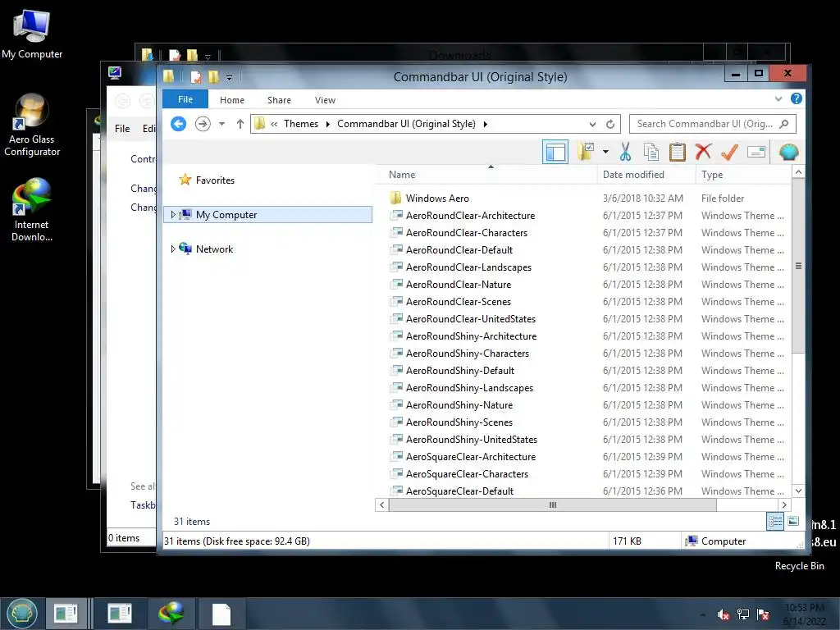
Task: Open the explorer Help icon
Action: click(796, 98)
